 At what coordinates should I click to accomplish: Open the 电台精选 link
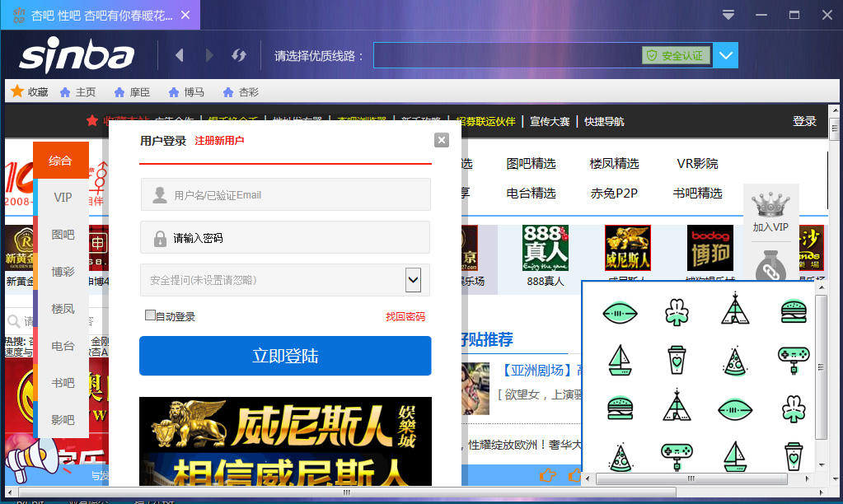click(531, 193)
